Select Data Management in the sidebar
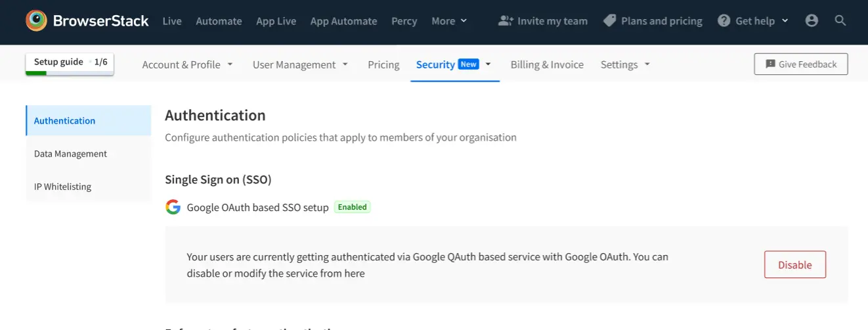Image resolution: width=868 pixels, height=330 pixels. point(70,154)
